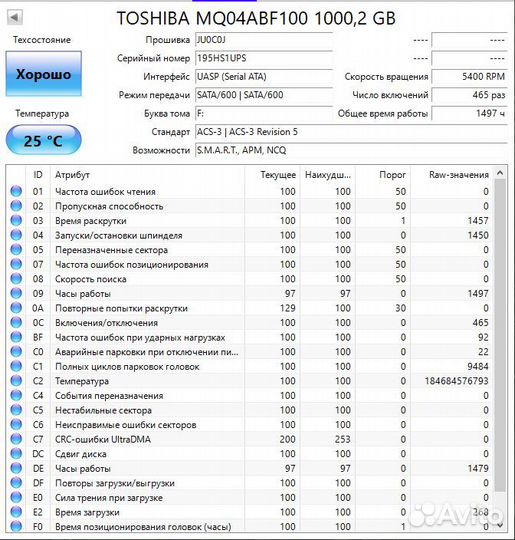Click the Техсостояние label
The image size is (515, 540).
[42, 40]
